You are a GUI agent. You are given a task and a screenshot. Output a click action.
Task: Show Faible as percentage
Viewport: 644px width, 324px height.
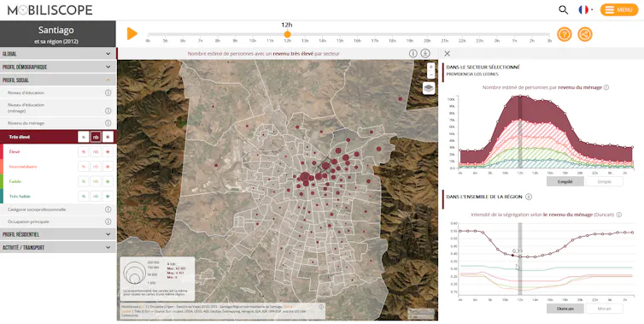84,181
